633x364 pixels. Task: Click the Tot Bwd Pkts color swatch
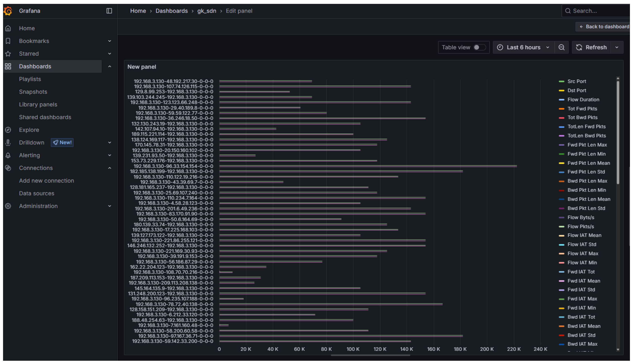[x=561, y=118]
